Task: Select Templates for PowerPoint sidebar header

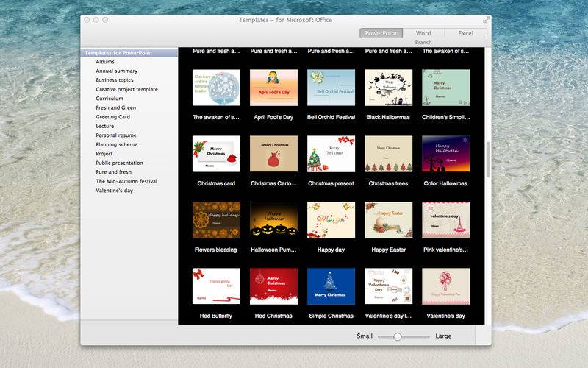Action: [x=129, y=53]
